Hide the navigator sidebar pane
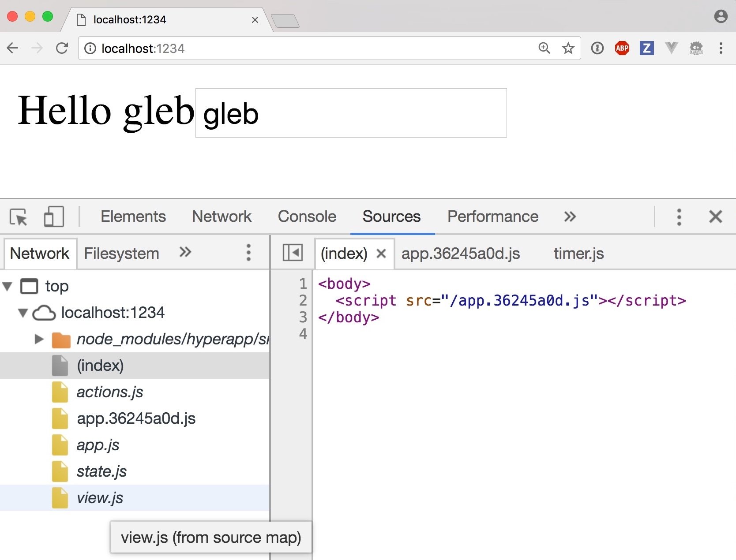This screenshot has height=560, width=736. click(x=293, y=253)
